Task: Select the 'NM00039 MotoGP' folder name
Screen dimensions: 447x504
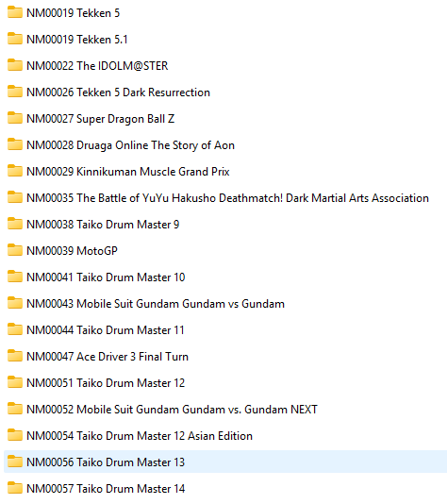Action: click(x=72, y=251)
